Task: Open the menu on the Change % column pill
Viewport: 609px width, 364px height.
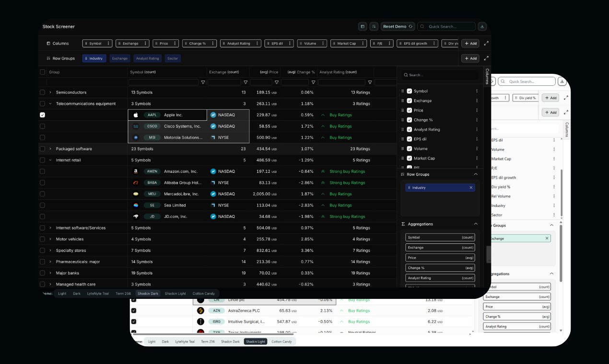Action: point(213,43)
